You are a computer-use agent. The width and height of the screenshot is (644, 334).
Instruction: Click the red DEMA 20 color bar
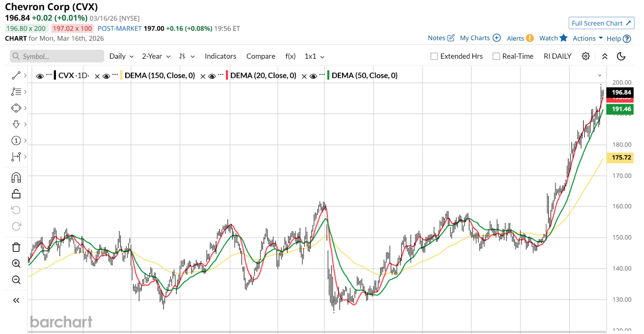point(227,75)
